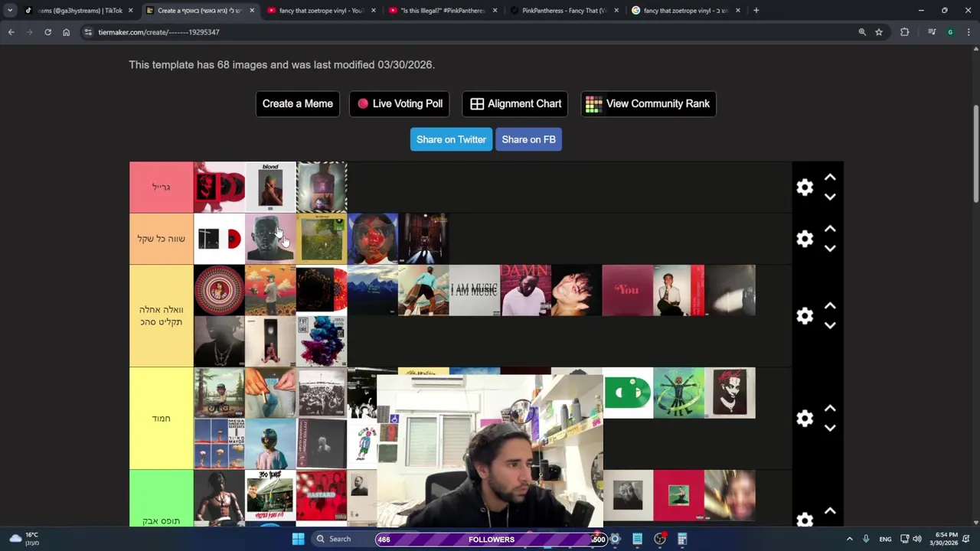Select the 'DAMN.' album cover thumbnail
This screenshot has width=980, height=551.
(525, 290)
